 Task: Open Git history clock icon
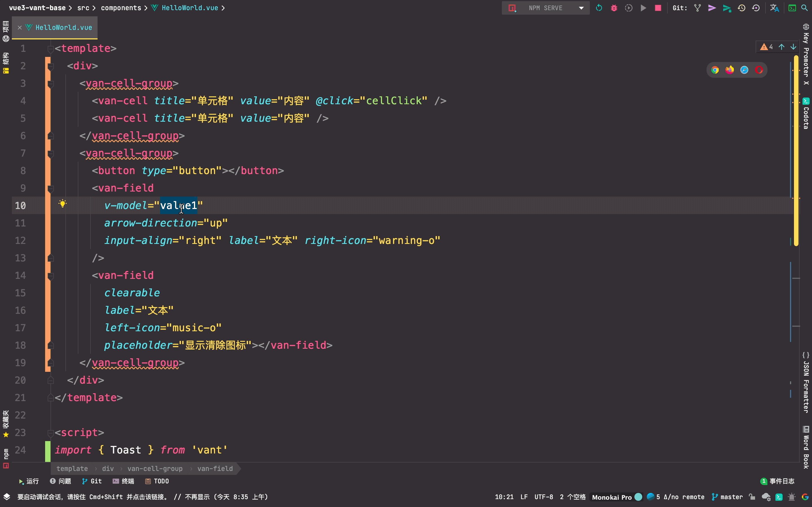click(x=741, y=8)
